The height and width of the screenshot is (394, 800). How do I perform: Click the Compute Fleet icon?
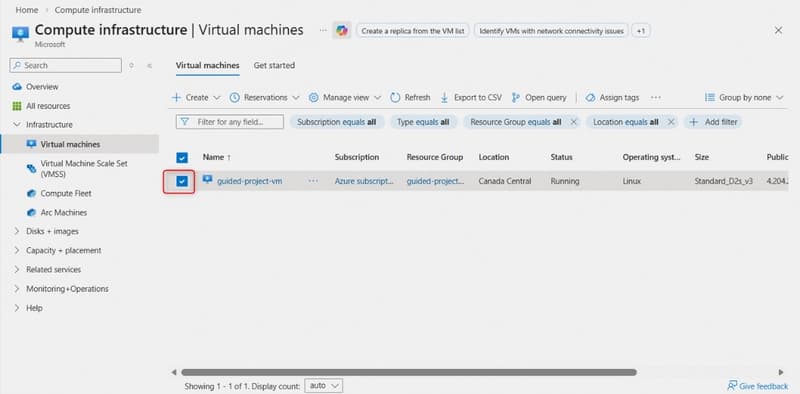(x=32, y=193)
